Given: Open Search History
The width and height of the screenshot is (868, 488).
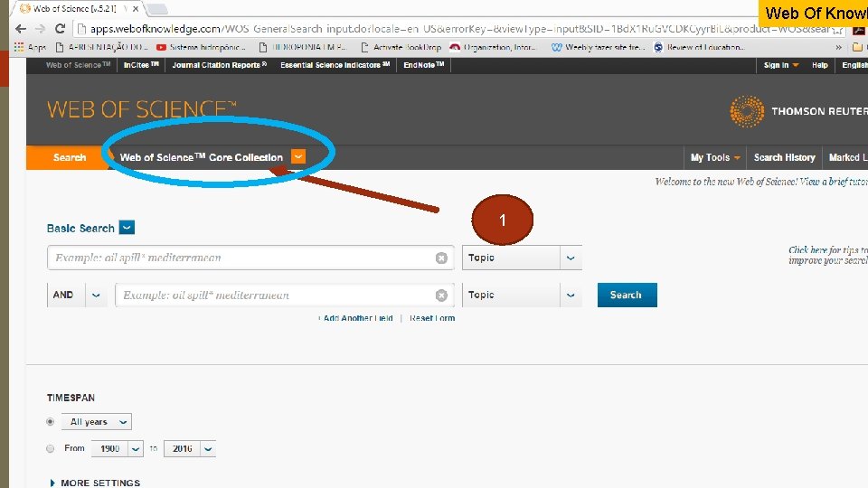Looking at the screenshot, I should tap(785, 157).
